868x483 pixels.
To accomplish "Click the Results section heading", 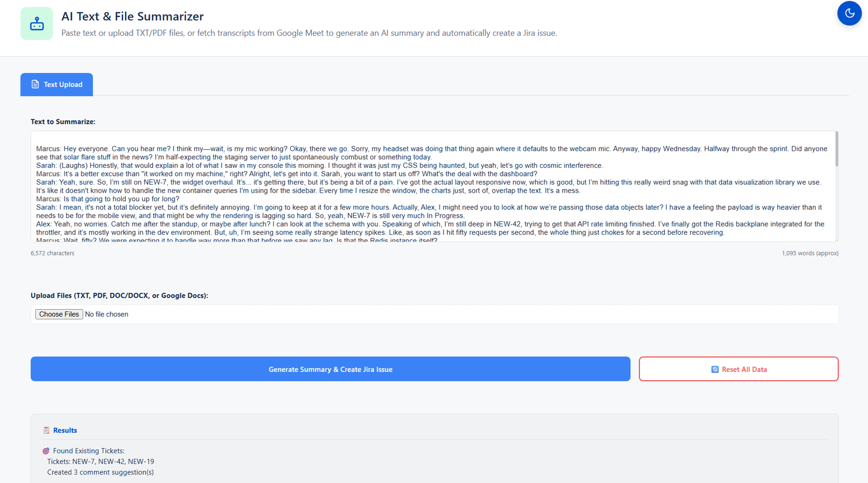I will tap(65, 430).
